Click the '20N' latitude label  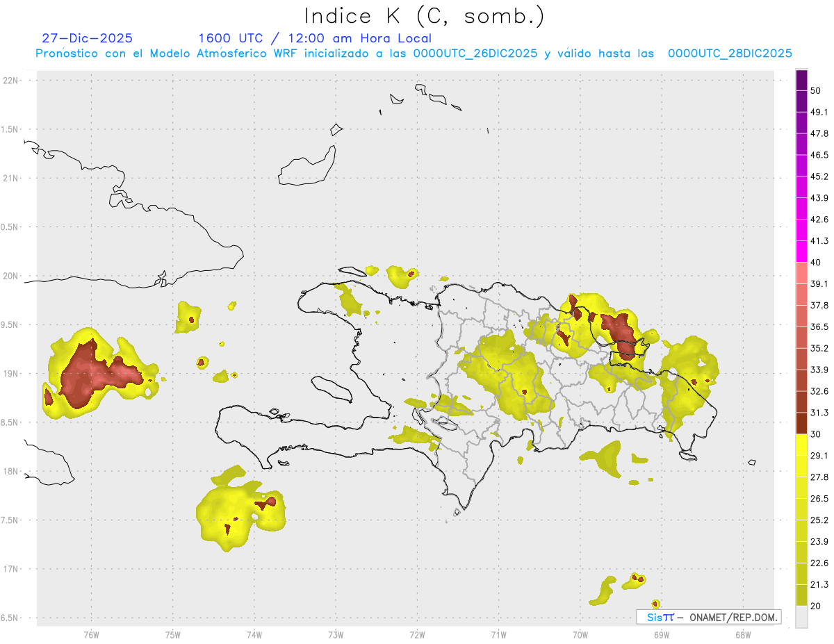pyautogui.click(x=10, y=276)
